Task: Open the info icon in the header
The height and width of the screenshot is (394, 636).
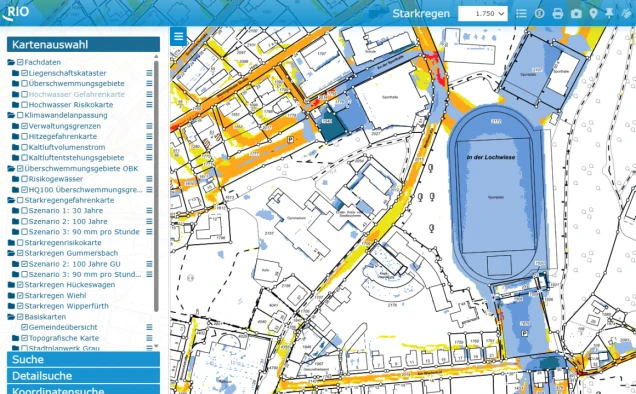Action: 539,13
